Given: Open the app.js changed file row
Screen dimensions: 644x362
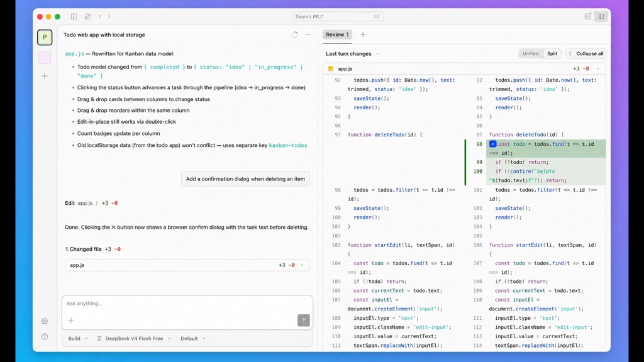Looking at the screenshot, I should pyautogui.click(x=187, y=265).
